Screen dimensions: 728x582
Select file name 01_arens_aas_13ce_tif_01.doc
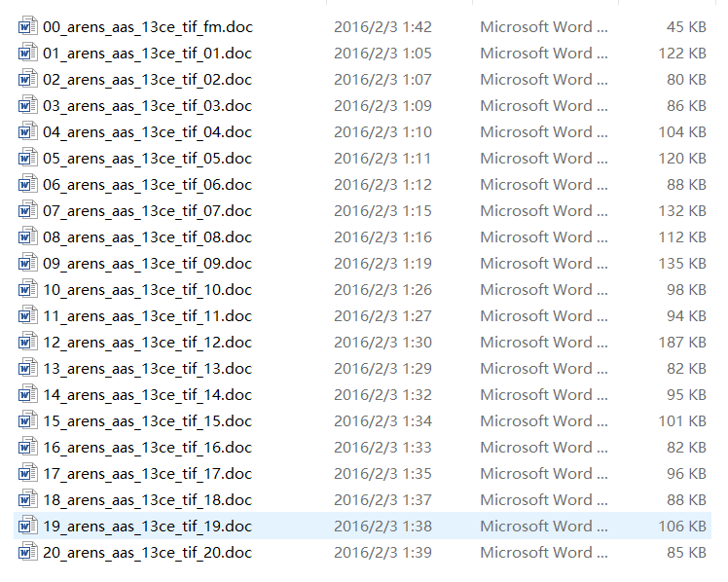click(147, 54)
